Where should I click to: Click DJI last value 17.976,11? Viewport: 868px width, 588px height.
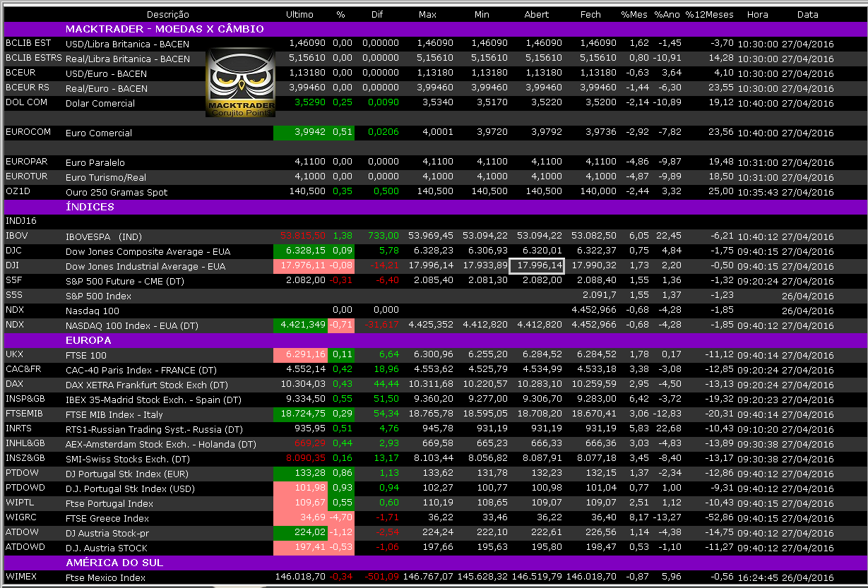click(x=301, y=266)
